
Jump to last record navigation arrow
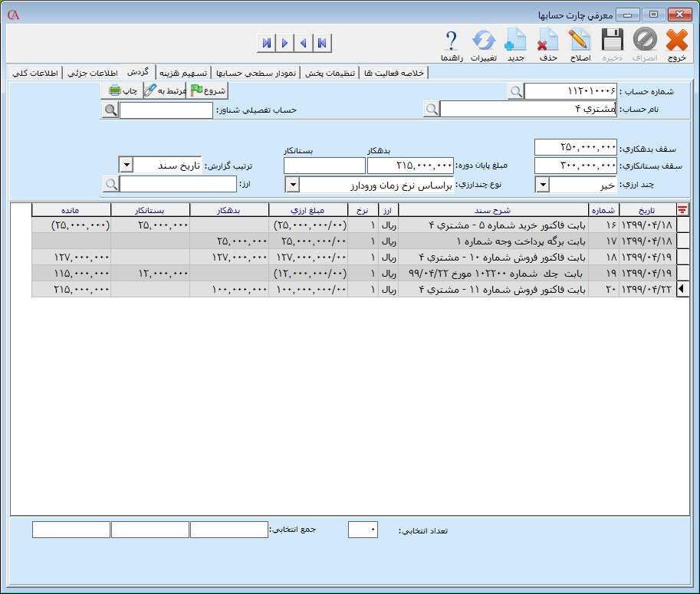click(x=266, y=43)
